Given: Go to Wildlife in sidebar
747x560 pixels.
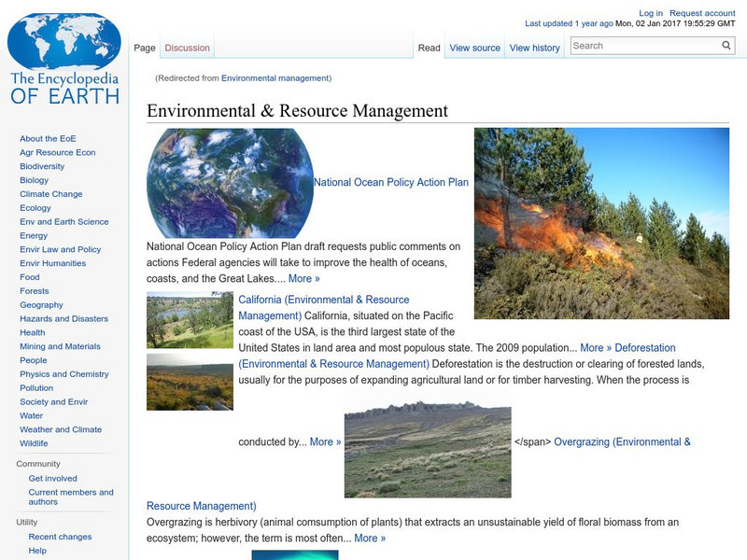Looking at the screenshot, I should click(x=34, y=442).
